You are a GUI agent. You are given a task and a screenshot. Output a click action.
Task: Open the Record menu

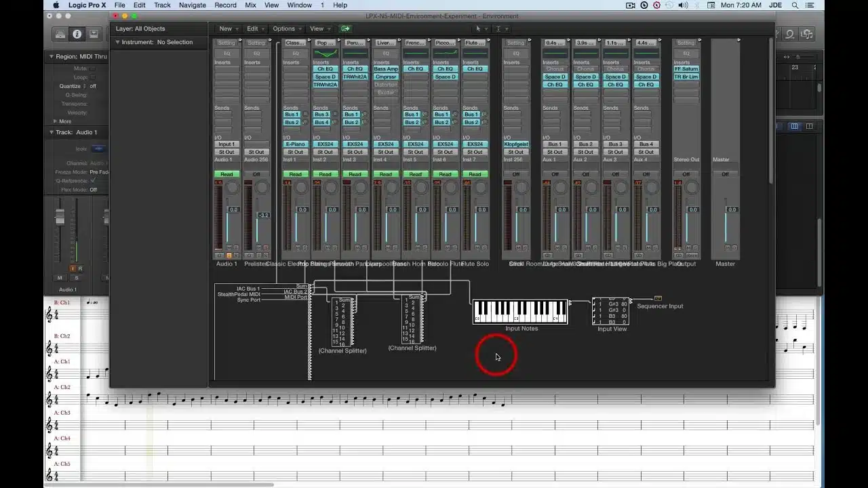click(225, 5)
